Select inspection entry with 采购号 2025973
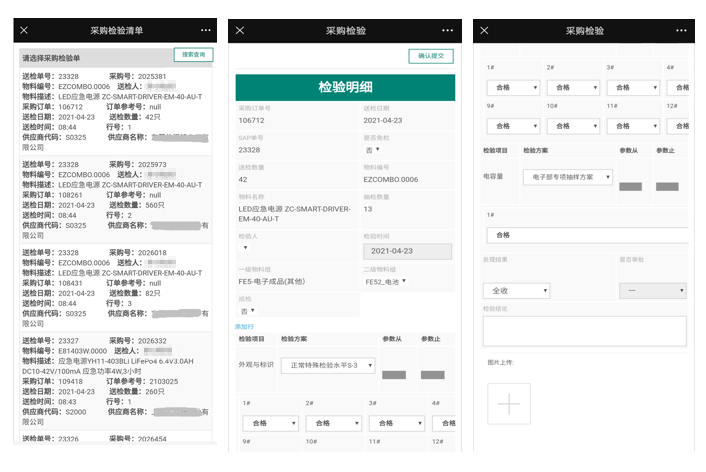Viewport: 706px width, 472px height. pos(116,200)
